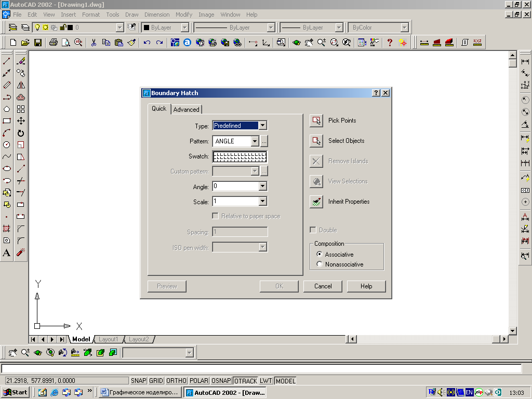This screenshot has width=532, height=399.
Task: Click the Inherit Properties icon button
Action: (x=316, y=202)
